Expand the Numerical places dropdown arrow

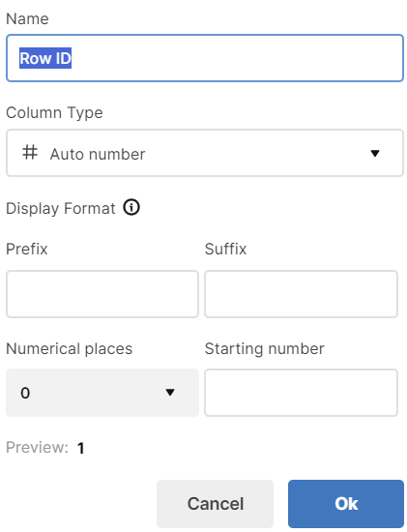point(170,393)
